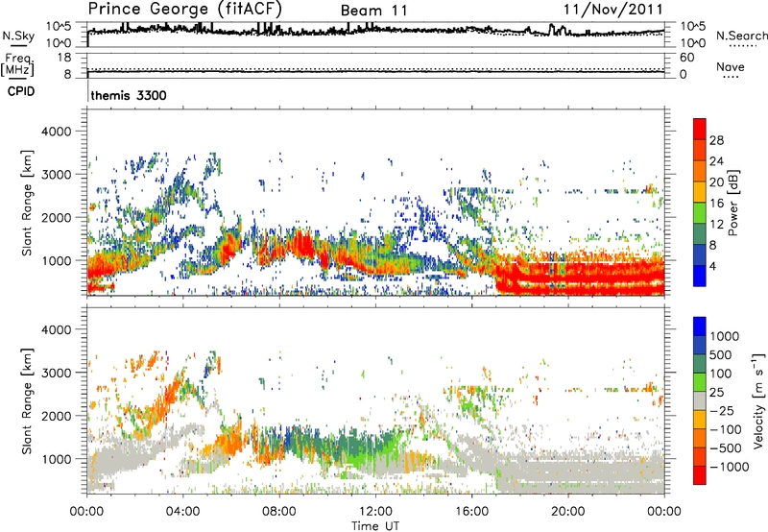Click the power panel 'Slant Range [km]' label
This screenshot has width=768, height=532.
click(x=27, y=203)
